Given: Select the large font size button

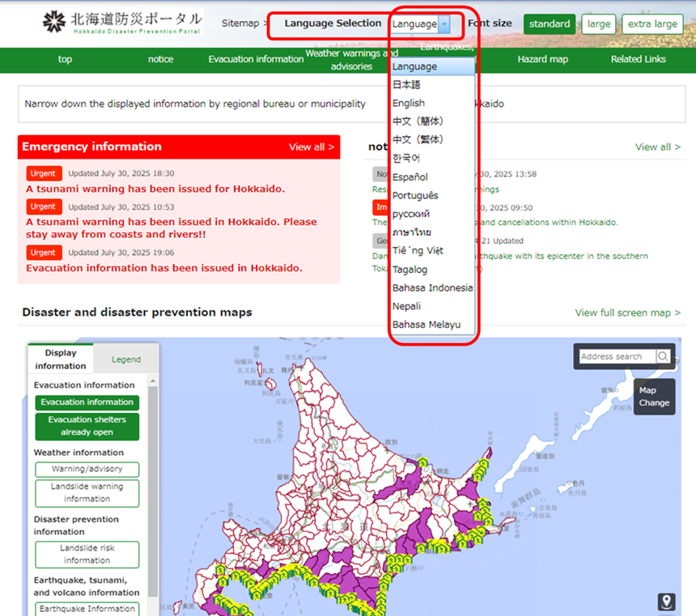Looking at the screenshot, I should point(599,24).
